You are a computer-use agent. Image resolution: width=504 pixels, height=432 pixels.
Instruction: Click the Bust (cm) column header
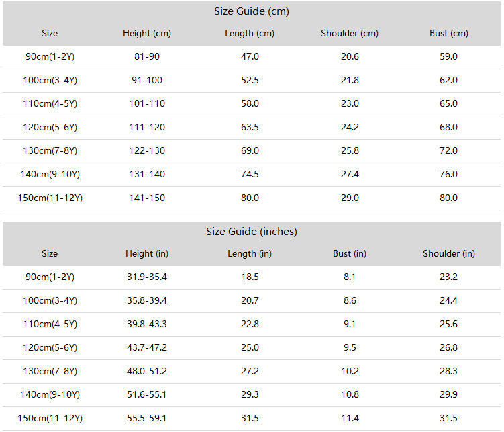(x=449, y=33)
